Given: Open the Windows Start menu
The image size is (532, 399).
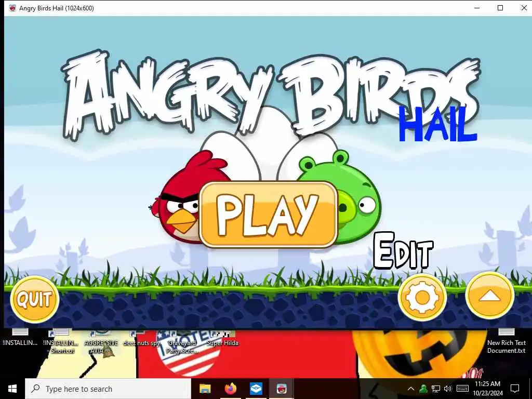Looking at the screenshot, I should coord(12,389).
